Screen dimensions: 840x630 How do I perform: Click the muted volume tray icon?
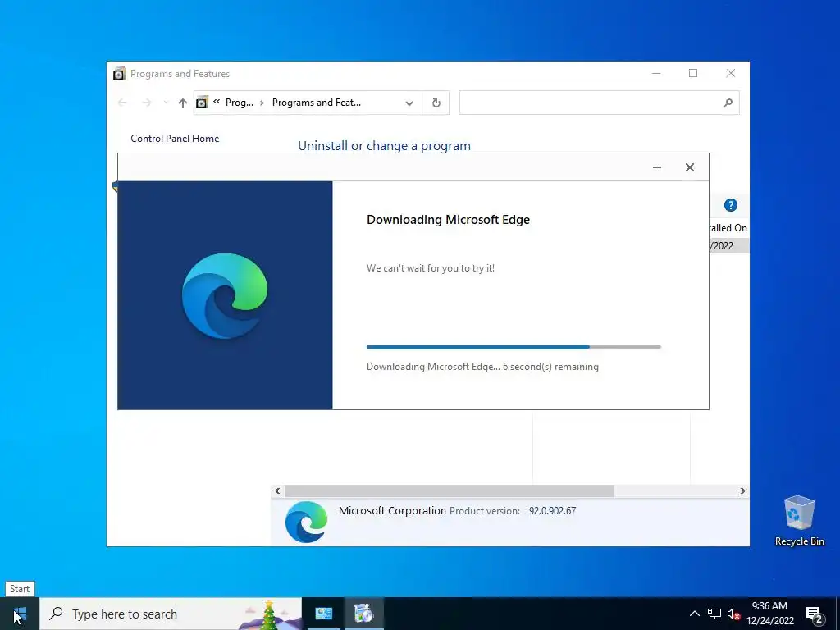coord(734,614)
